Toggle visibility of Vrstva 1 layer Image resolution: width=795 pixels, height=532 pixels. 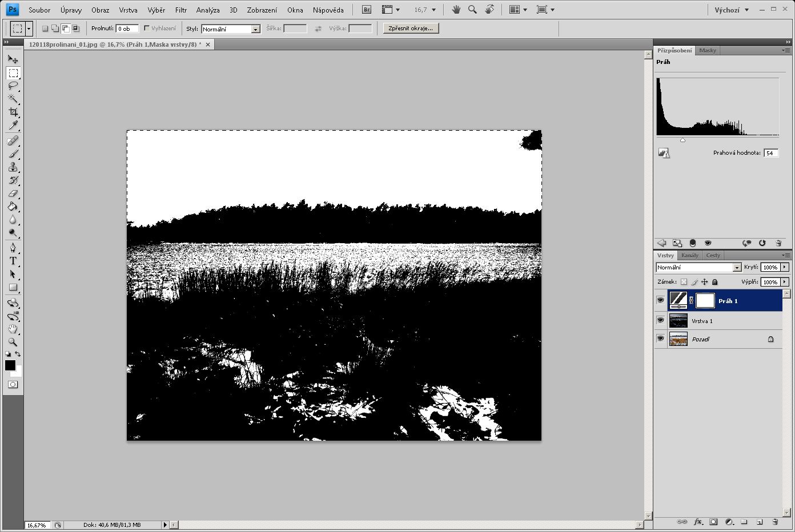click(660, 320)
